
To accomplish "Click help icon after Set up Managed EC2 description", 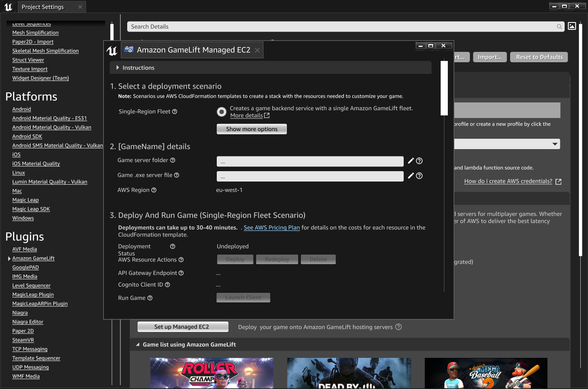I will click(x=398, y=327).
